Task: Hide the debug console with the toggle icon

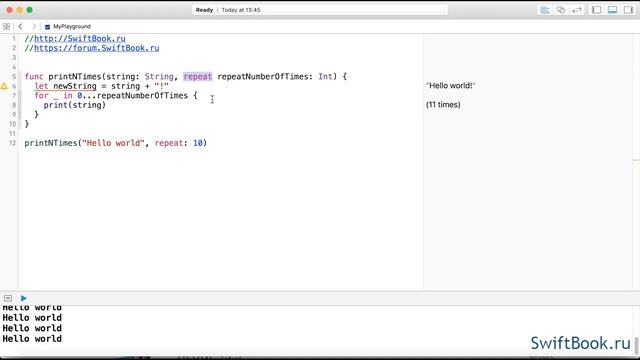Action: [x=8, y=298]
